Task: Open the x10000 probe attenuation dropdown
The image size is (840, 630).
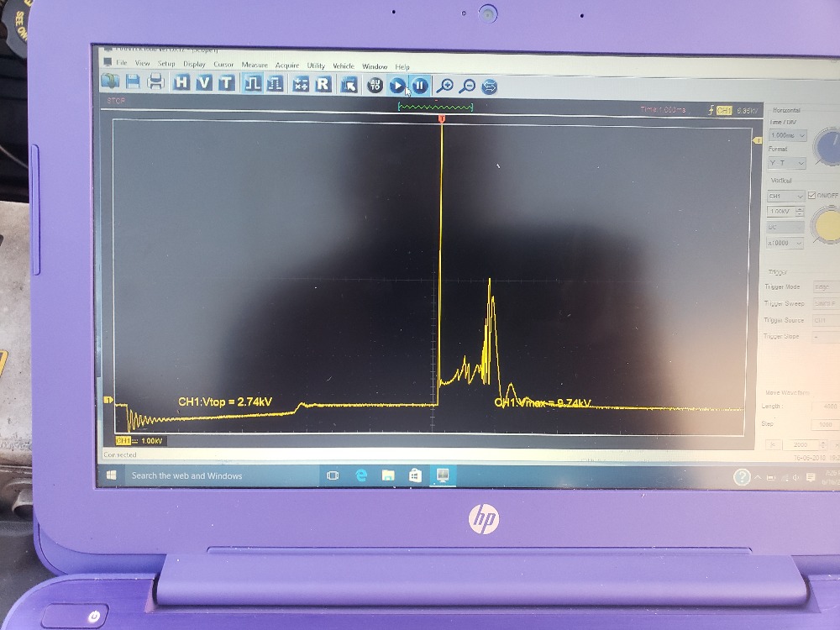Action: [x=785, y=243]
